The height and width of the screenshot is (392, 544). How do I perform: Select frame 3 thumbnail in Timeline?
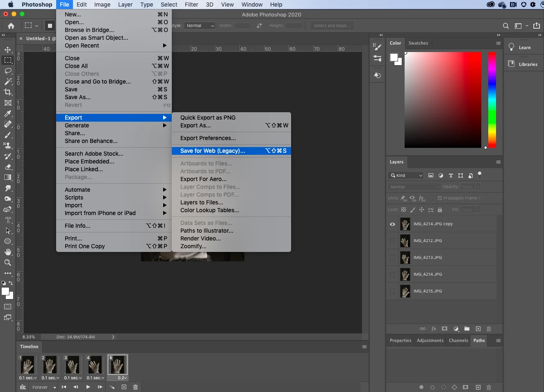coord(72,365)
